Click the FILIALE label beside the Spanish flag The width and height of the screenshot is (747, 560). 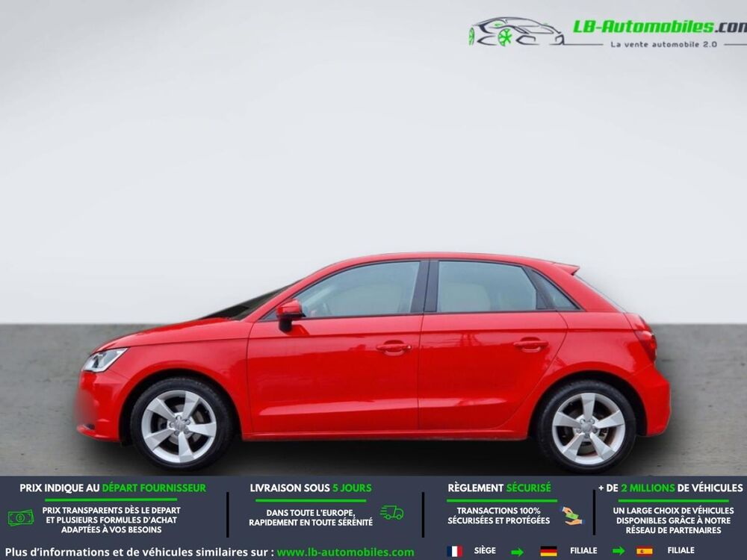click(681, 550)
